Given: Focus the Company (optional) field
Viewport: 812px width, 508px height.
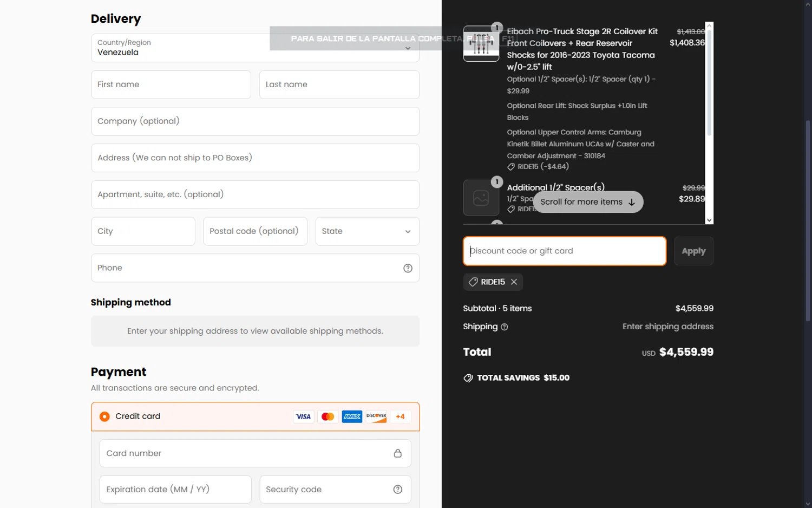Looking at the screenshot, I should (x=255, y=121).
